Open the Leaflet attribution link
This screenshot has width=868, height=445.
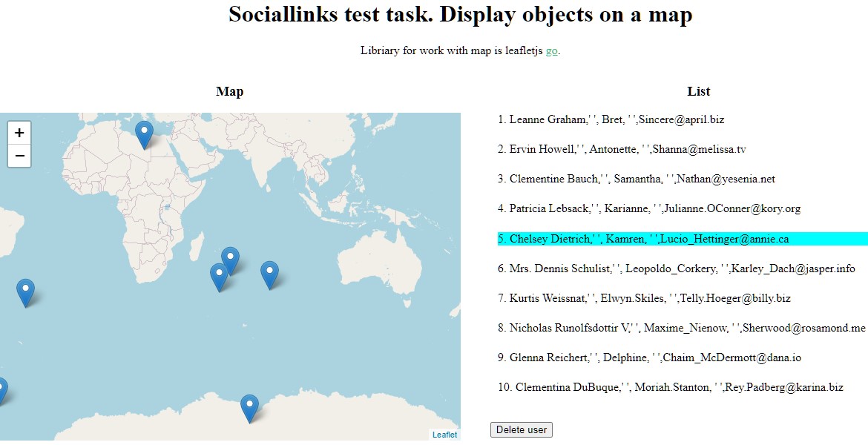445,435
